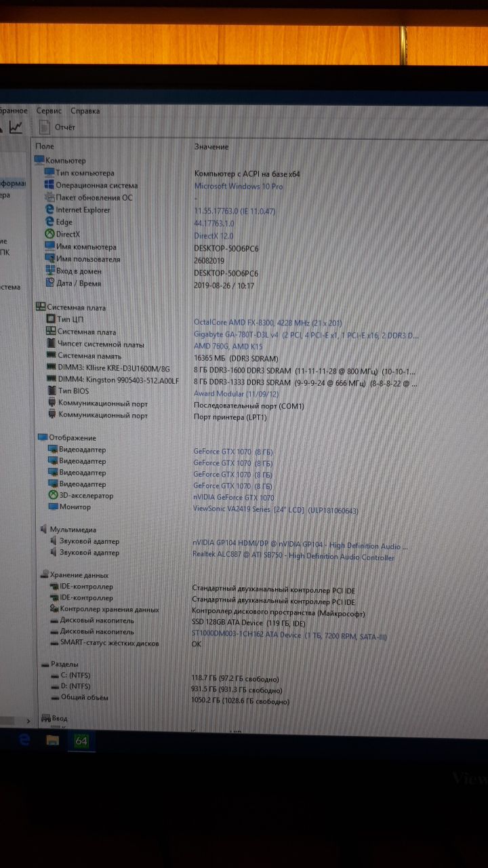Open the ViewSonic VA2419 Series link
This screenshot has height=868, width=488.
(276, 509)
